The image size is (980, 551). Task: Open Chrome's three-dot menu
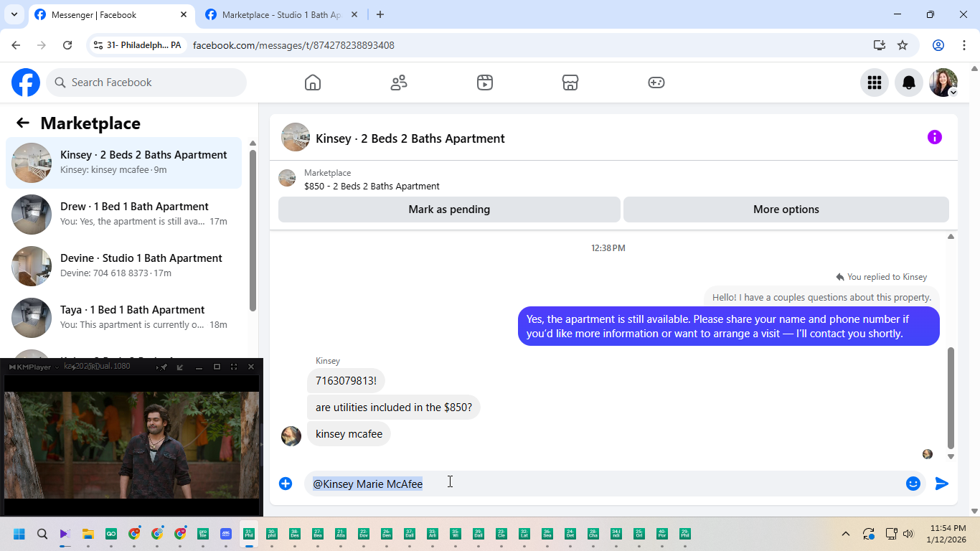964,45
